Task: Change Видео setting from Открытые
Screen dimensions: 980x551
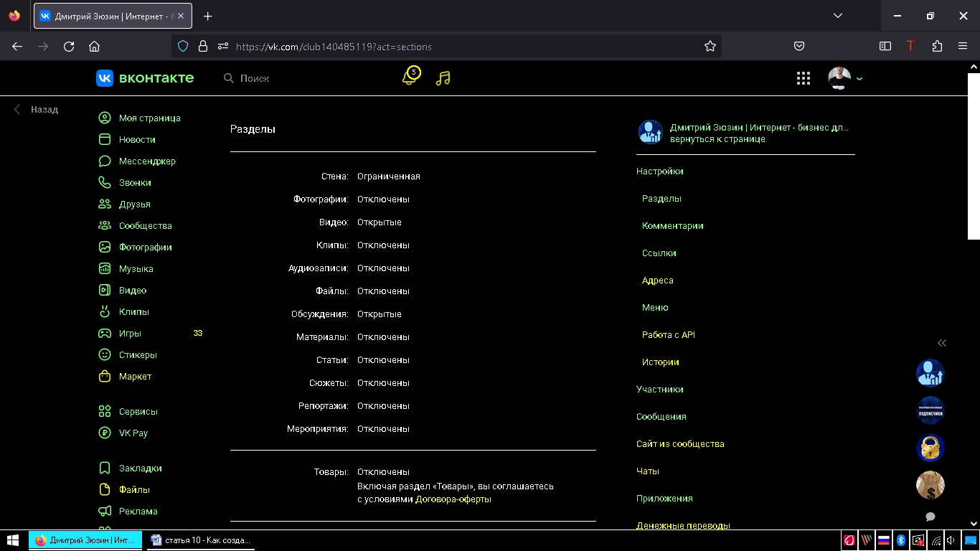Action: tap(379, 222)
